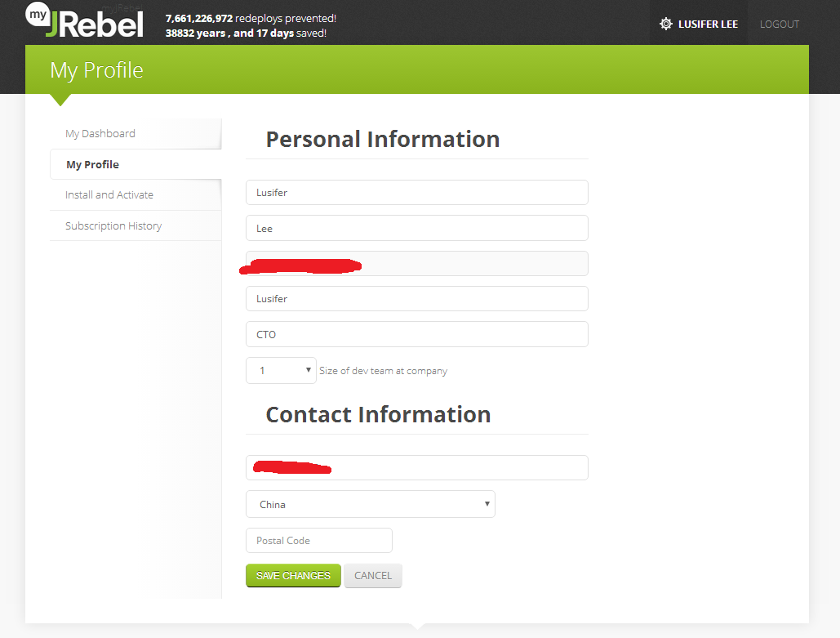The image size is (840, 638).
Task: Click the company field containing Lusifer
Action: pos(416,299)
